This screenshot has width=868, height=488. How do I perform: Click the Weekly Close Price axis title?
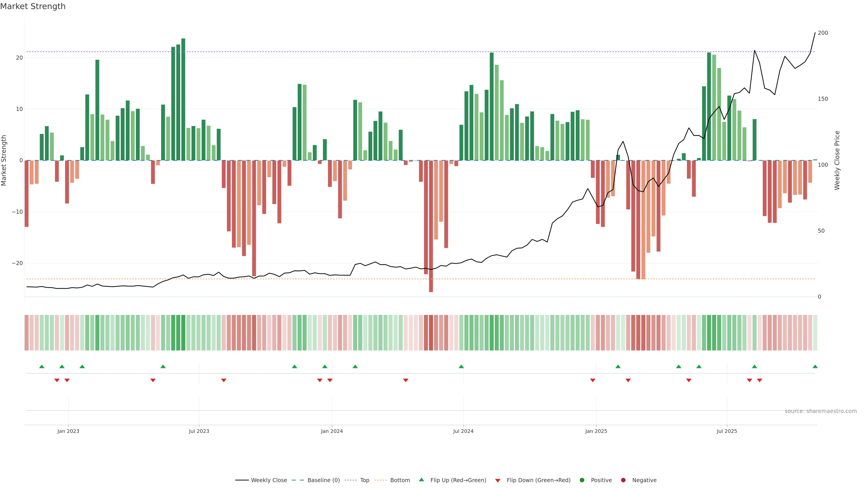(x=837, y=160)
